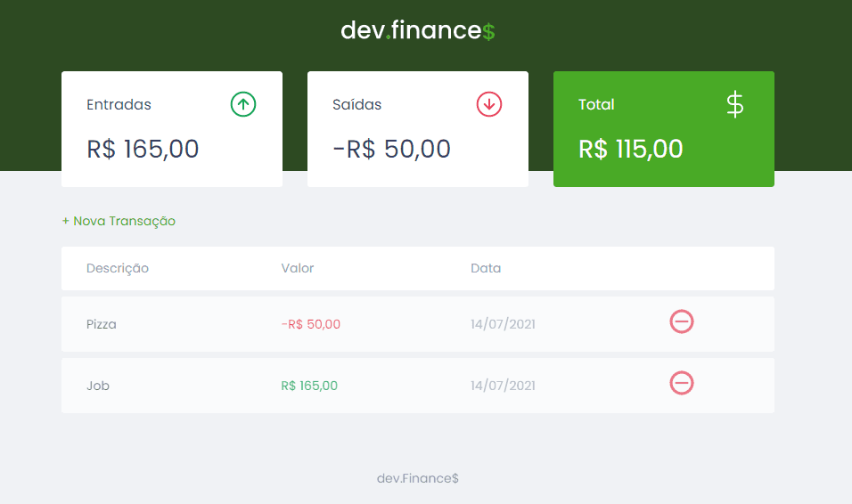Click the Valor column header
Screen dimensions: 852x504
point(298,268)
